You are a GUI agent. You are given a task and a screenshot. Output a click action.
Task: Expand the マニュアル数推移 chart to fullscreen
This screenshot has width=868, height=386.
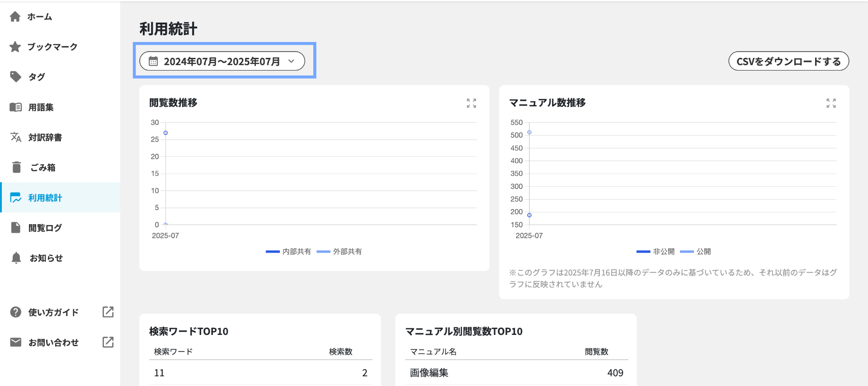pyautogui.click(x=830, y=103)
